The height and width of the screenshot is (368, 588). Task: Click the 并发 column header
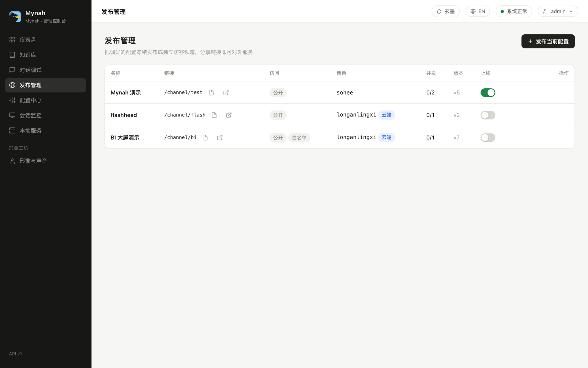point(431,73)
